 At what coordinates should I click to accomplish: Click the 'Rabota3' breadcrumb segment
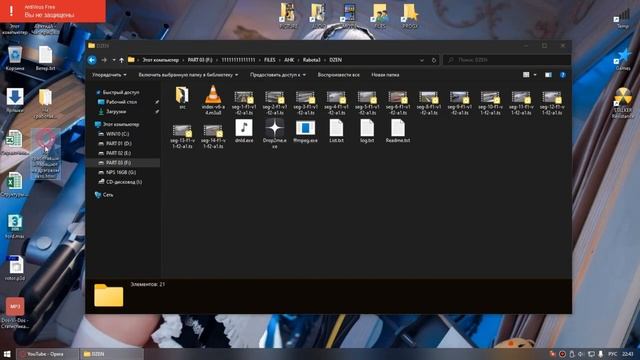[311, 60]
